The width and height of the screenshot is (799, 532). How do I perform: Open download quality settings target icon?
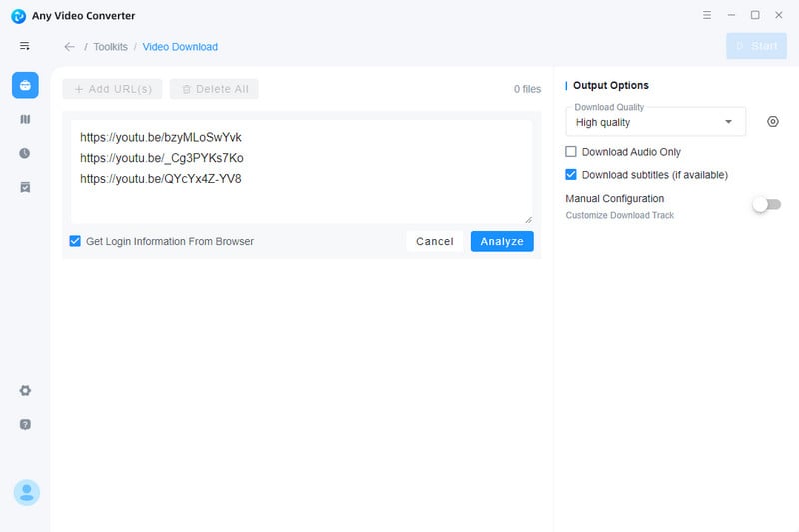tap(772, 121)
